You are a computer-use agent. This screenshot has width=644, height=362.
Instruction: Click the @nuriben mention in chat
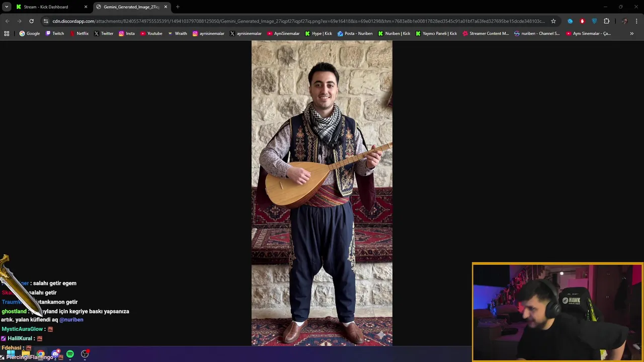point(71,320)
